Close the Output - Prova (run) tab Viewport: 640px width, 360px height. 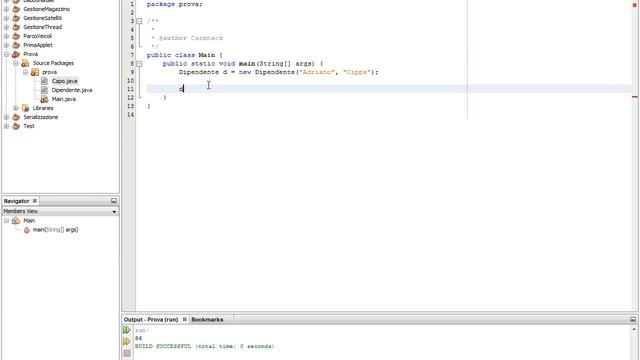pos(184,319)
